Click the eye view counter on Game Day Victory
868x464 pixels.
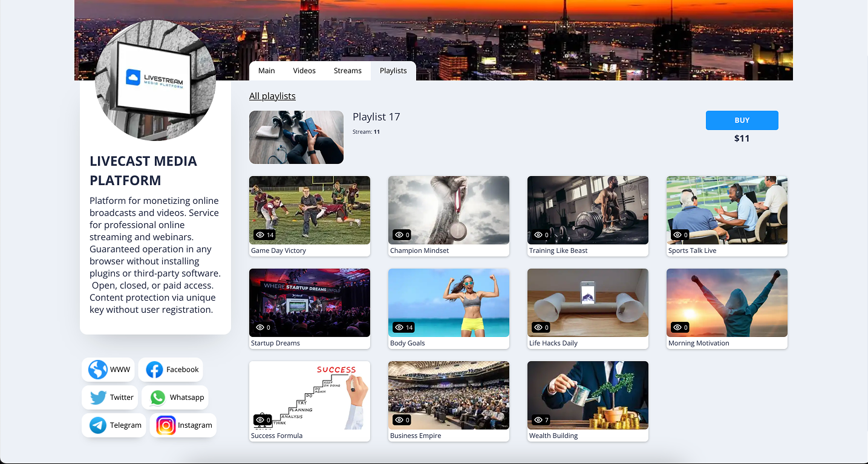pos(265,235)
